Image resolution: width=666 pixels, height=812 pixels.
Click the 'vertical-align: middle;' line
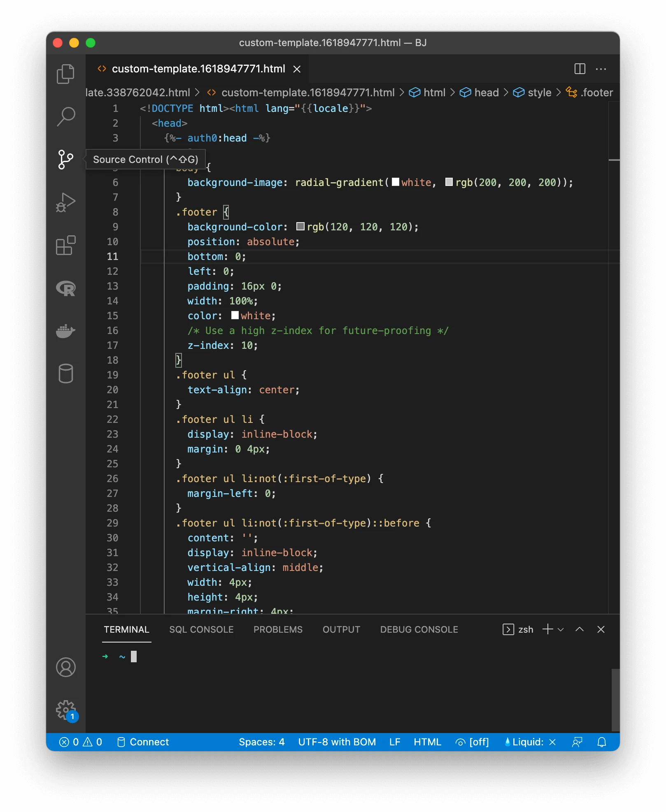tap(255, 567)
